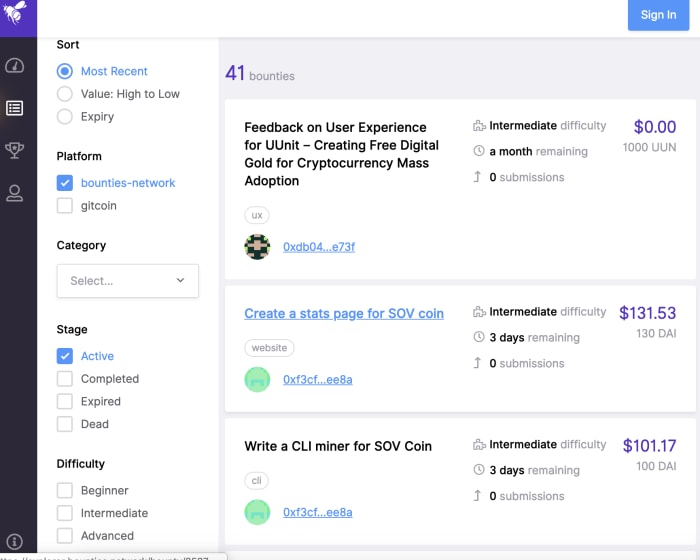This screenshot has width=700, height=560.
Task: Check the Expired stage filter
Action: 65,401
